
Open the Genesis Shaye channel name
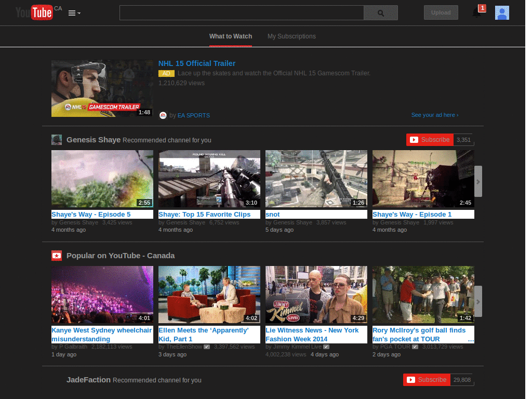pyautogui.click(x=94, y=140)
